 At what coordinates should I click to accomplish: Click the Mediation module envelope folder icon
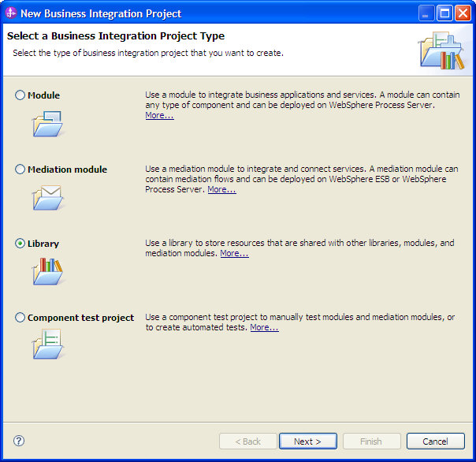(x=47, y=198)
